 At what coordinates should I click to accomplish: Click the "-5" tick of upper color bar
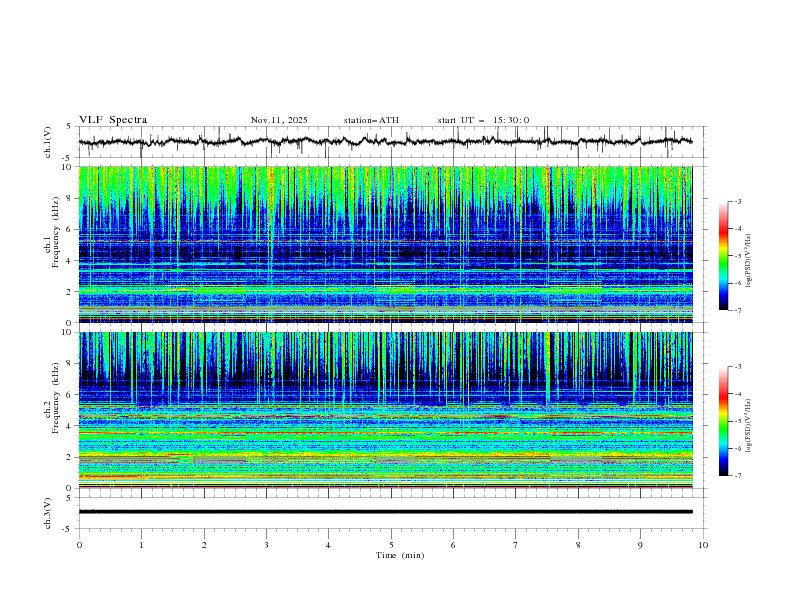tap(738, 256)
